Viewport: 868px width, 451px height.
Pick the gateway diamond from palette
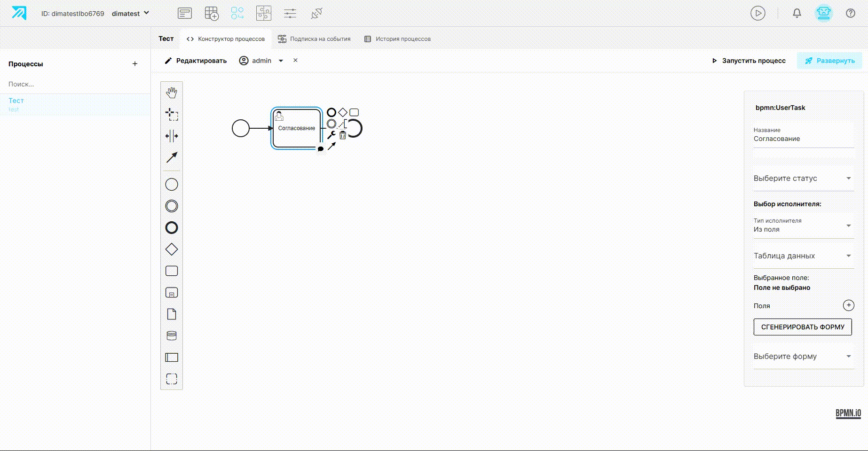pos(172,249)
